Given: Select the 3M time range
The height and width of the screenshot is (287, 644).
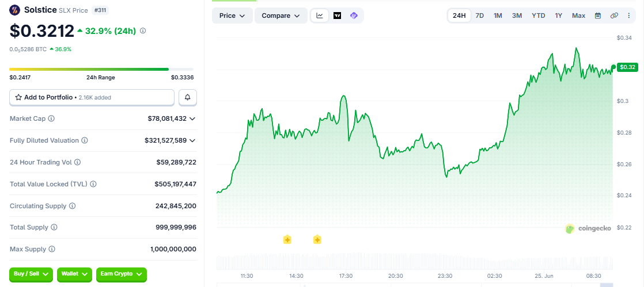Looking at the screenshot, I should pos(517,16).
